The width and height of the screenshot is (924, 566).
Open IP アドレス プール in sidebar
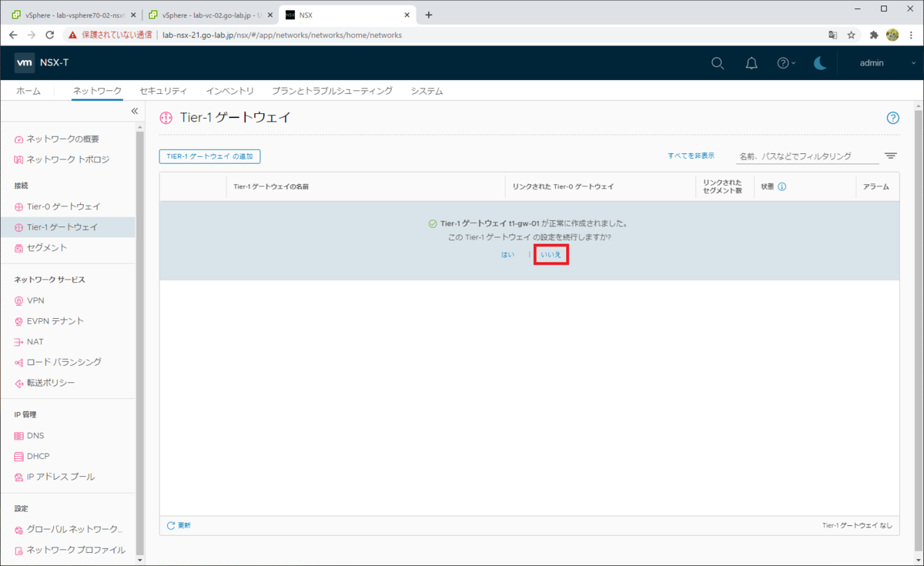tap(55, 477)
